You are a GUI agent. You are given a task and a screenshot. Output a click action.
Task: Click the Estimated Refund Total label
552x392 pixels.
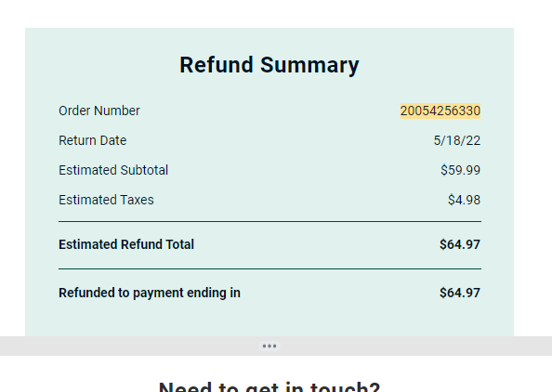point(126,244)
